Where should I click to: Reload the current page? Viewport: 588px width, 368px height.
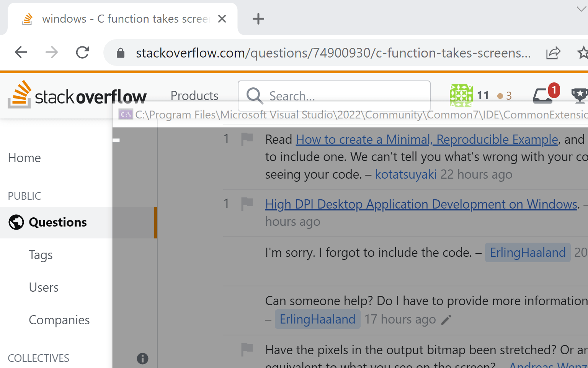(x=83, y=52)
